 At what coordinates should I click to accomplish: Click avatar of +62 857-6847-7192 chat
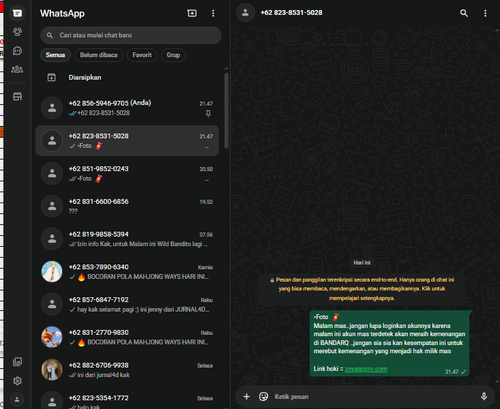click(x=52, y=304)
